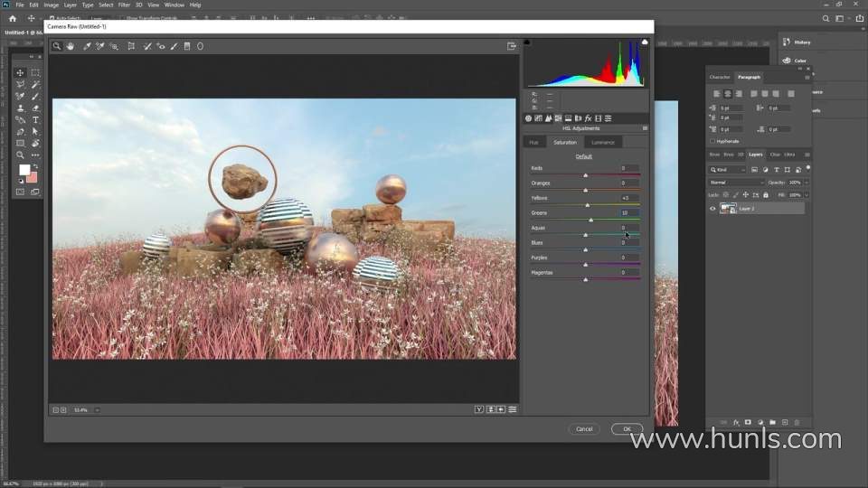
Task: Open the Filter menu
Action: 124,5
